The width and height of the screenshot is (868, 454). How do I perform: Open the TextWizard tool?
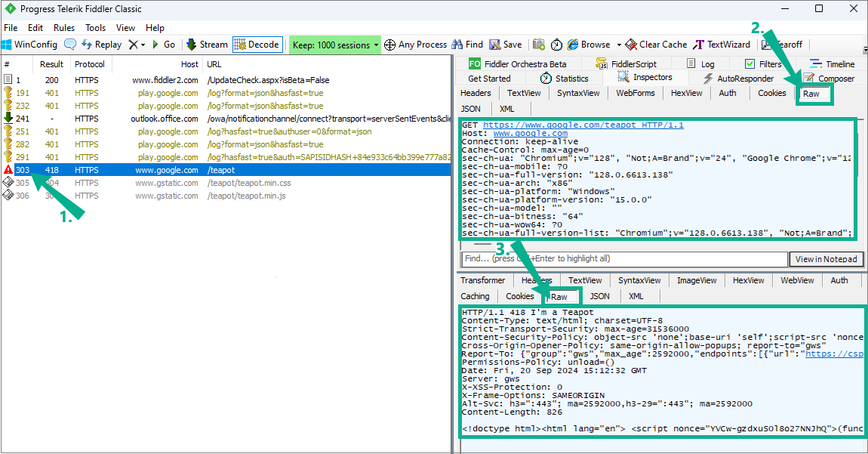pyautogui.click(x=722, y=45)
